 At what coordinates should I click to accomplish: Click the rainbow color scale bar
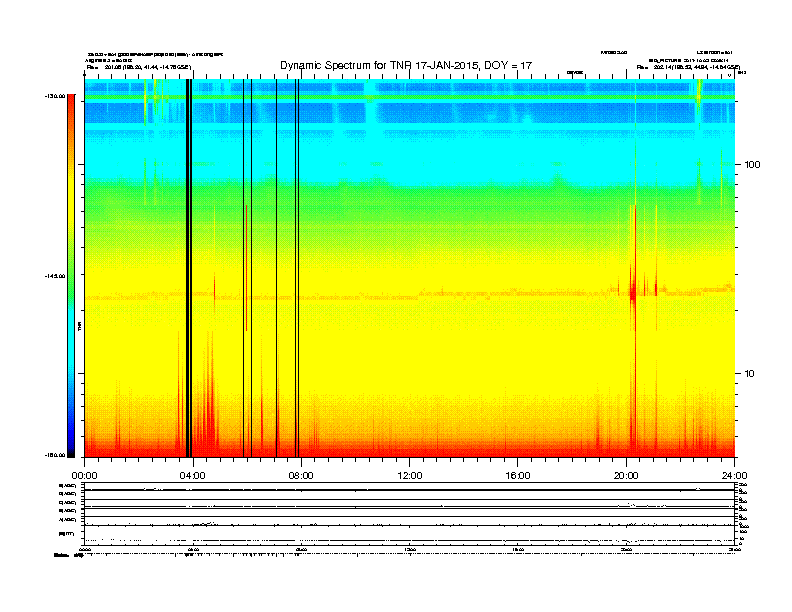(71, 276)
